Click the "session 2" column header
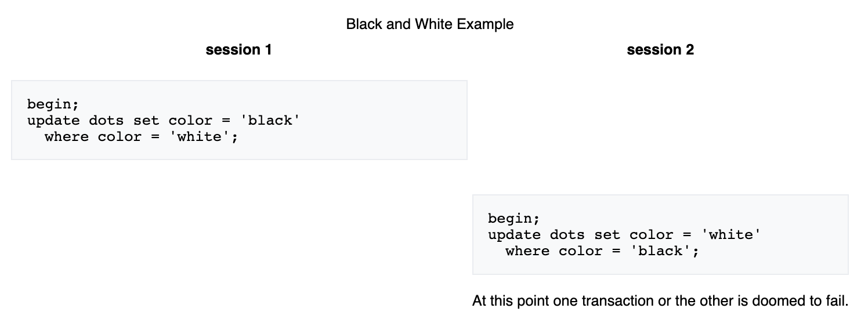The width and height of the screenshot is (868, 319). (660, 50)
